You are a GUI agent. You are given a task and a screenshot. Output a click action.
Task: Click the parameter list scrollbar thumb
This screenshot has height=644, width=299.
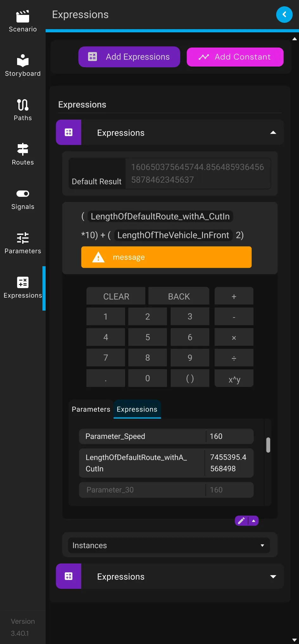(268, 445)
